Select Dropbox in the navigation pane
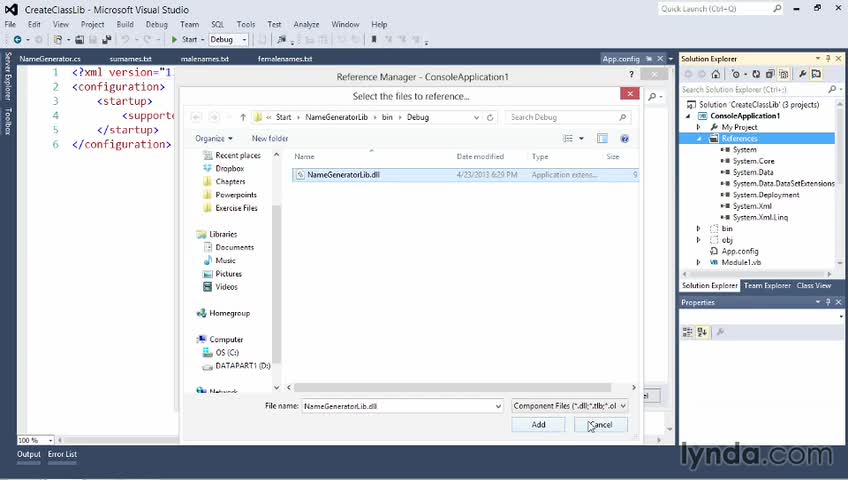The height and width of the screenshot is (480, 848). click(229, 169)
